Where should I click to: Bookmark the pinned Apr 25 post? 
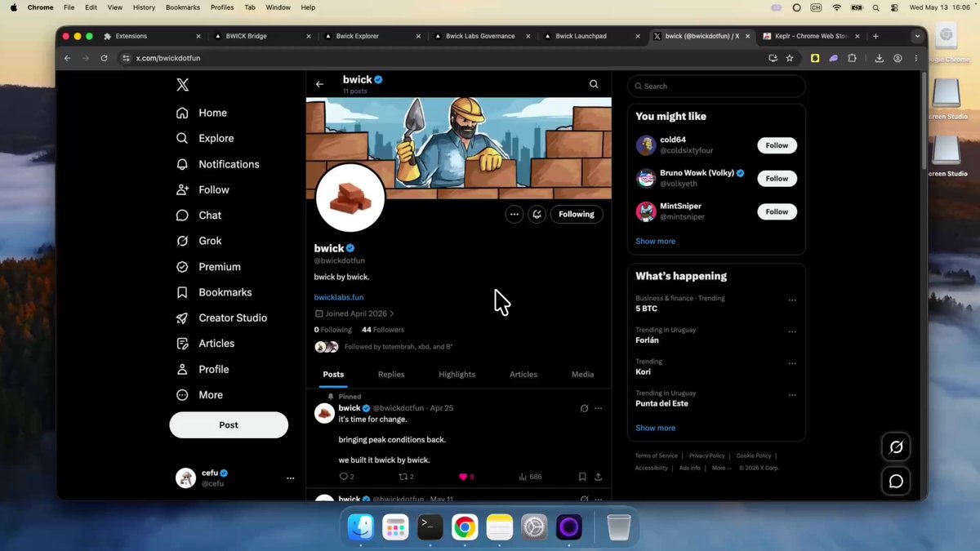(582, 477)
